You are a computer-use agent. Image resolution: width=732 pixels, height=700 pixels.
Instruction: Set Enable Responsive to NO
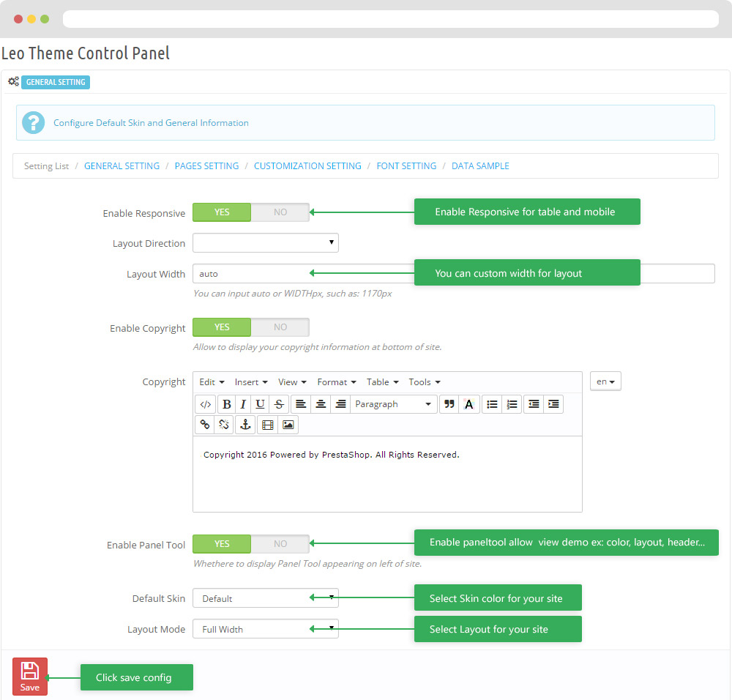[280, 212]
